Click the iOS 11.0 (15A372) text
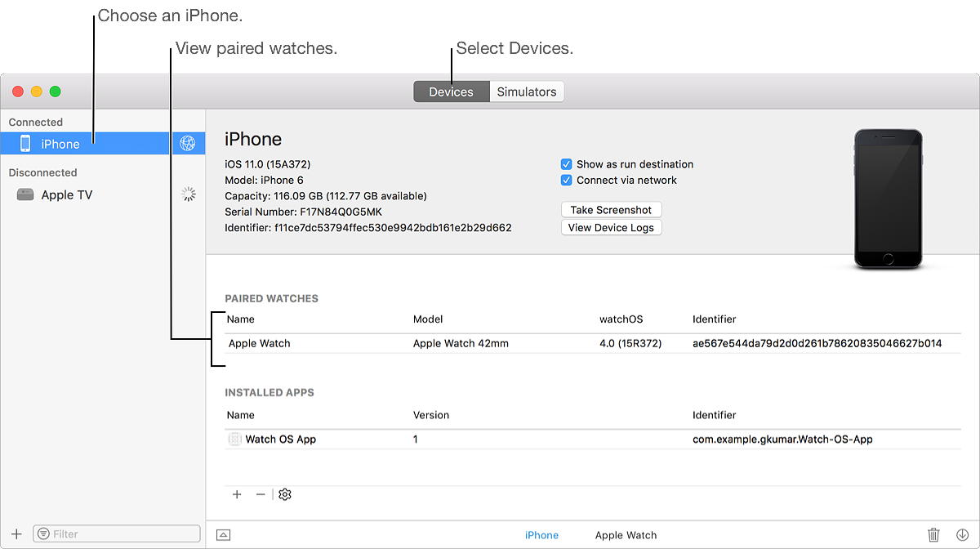 pyautogui.click(x=268, y=164)
